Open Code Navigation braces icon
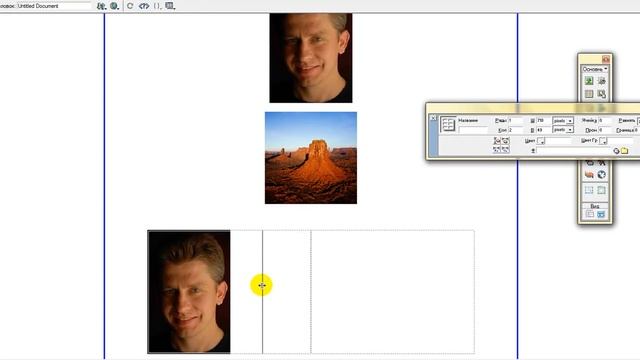 [x=157, y=6]
